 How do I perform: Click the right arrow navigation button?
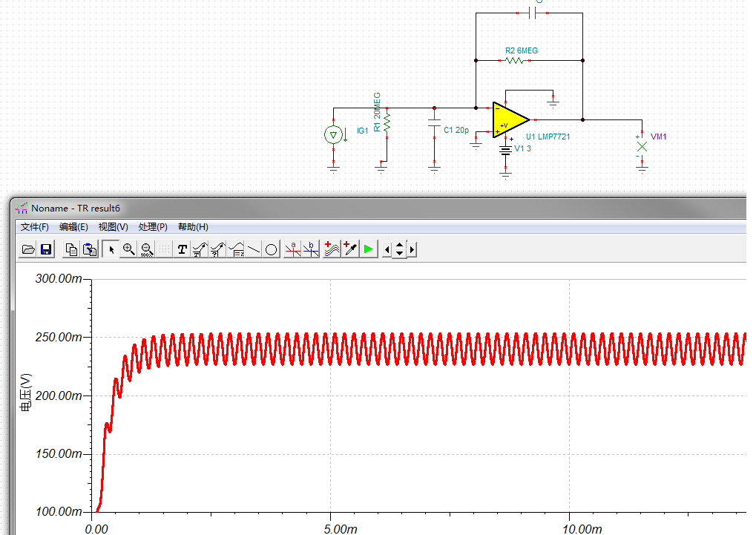412,250
